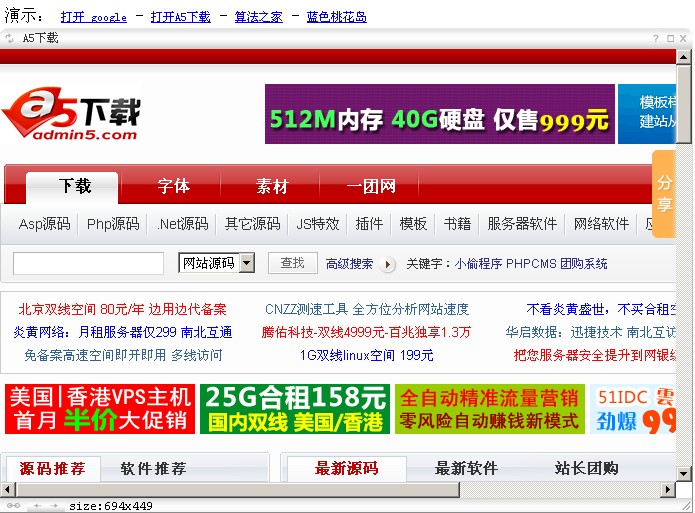Switch to the 字体 tab
Viewport: 695px width, 513px height.
click(173, 186)
